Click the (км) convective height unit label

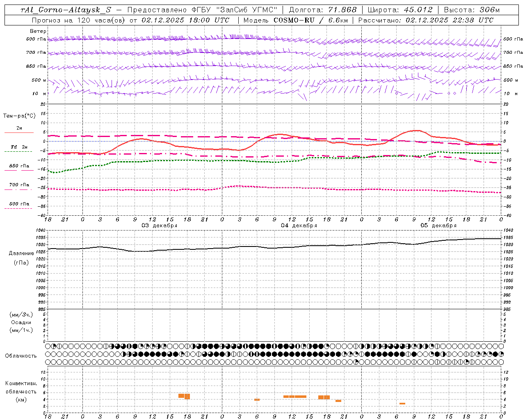point(21,399)
